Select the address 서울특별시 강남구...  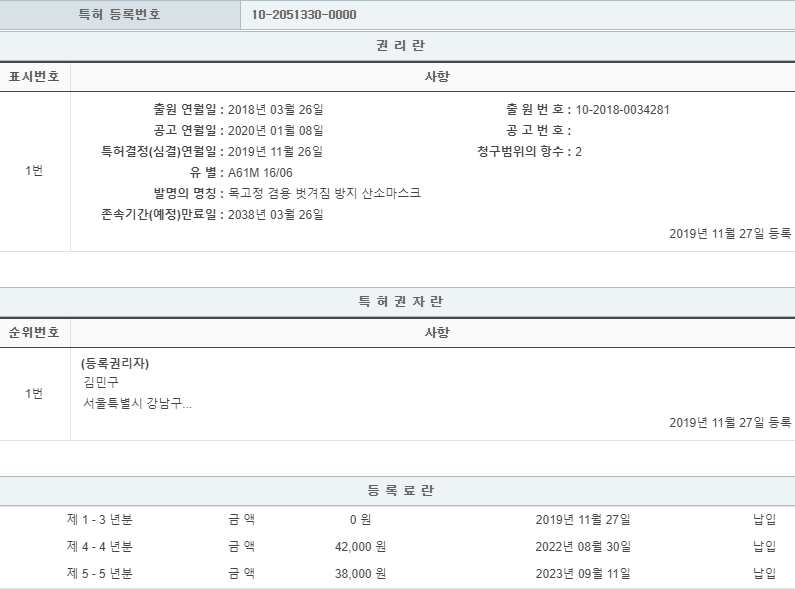pos(137,403)
